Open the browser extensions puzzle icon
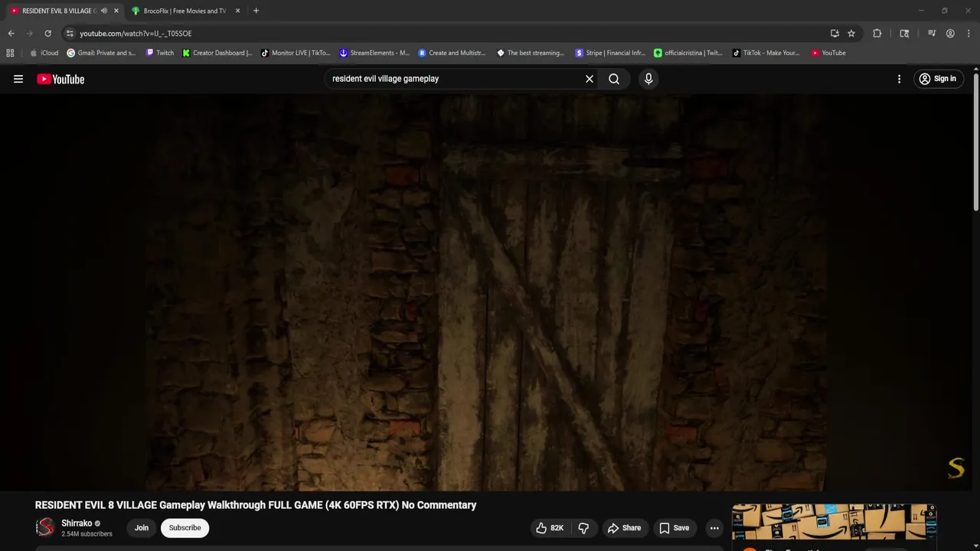The height and width of the screenshot is (551, 980). [x=877, y=34]
